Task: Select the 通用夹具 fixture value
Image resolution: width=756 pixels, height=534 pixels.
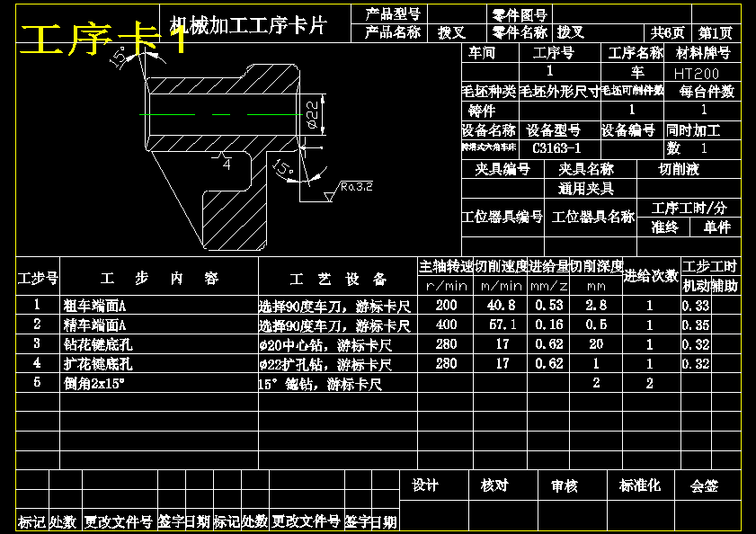Action: pyautogui.click(x=586, y=188)
